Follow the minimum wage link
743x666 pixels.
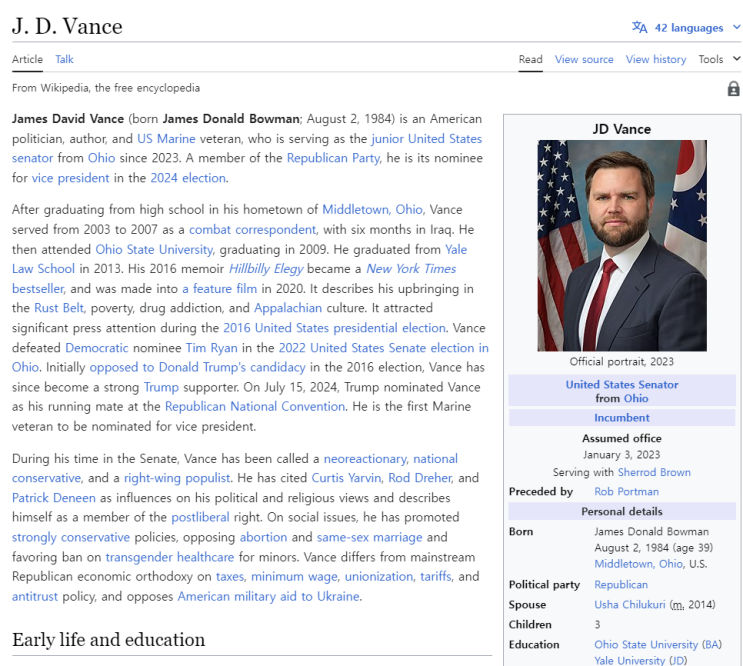click(294, 576)
